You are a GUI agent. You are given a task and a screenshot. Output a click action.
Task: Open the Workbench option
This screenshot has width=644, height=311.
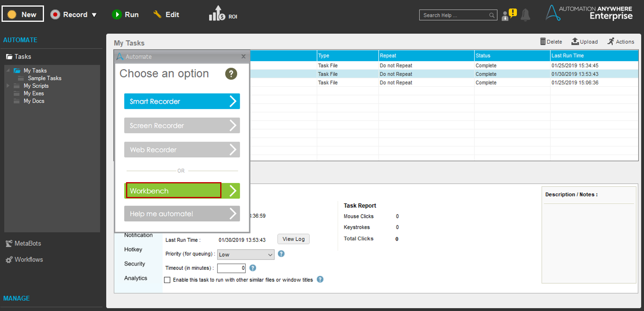182,191
